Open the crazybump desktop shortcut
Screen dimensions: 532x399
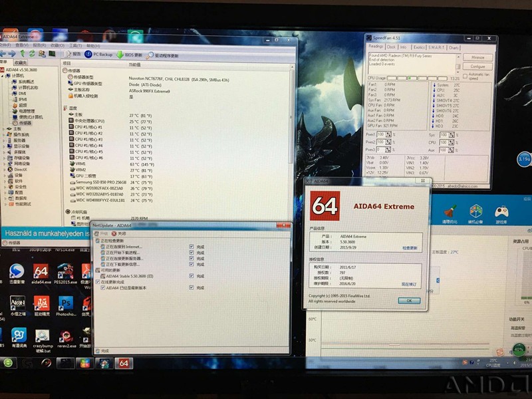click(x=43, y=341)
